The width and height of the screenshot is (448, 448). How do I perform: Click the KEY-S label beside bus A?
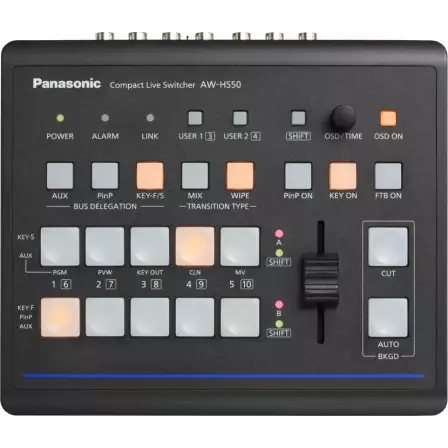(26, 237)
